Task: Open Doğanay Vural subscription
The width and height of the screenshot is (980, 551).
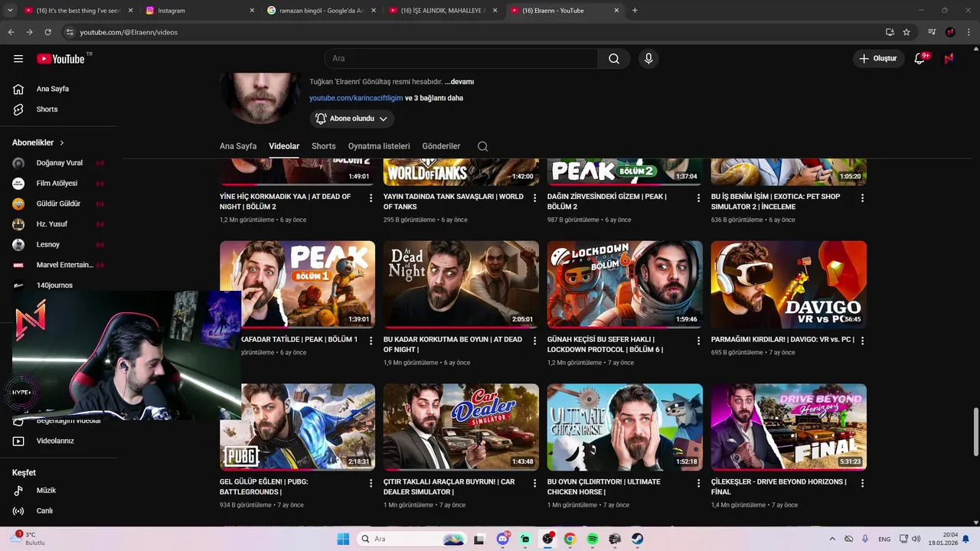Action: pyautogui.click(x=59, y=163)
